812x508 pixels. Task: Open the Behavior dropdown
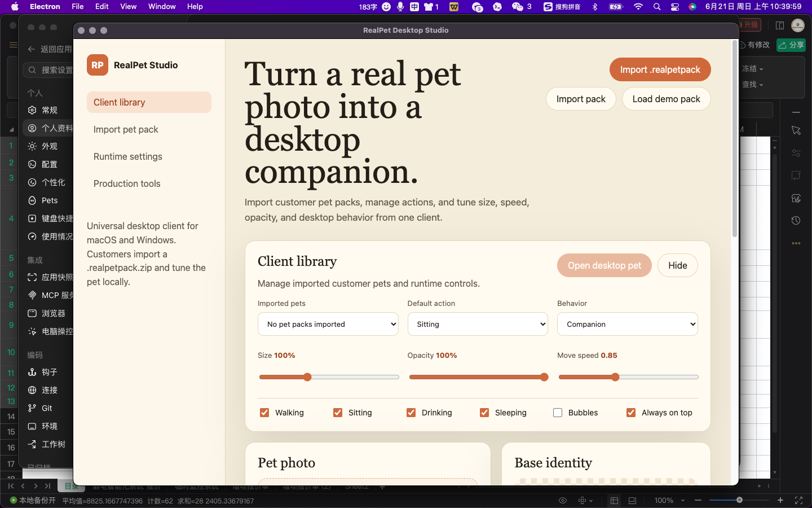[x=628, y=324]
